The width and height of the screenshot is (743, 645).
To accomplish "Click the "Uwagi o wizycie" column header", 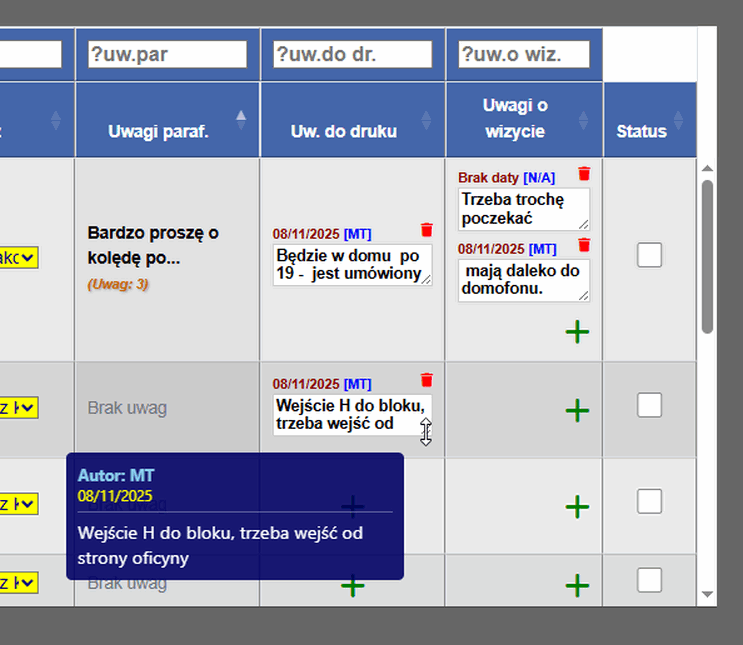I will pyautogui.click(x=514, y=118).
